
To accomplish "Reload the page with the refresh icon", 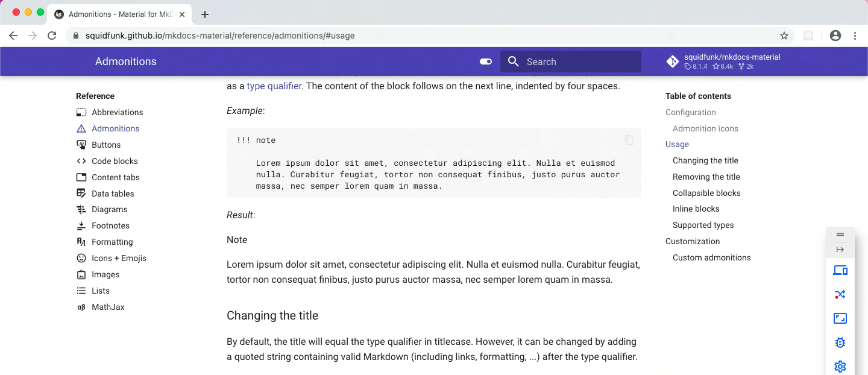I will [52, 36].
